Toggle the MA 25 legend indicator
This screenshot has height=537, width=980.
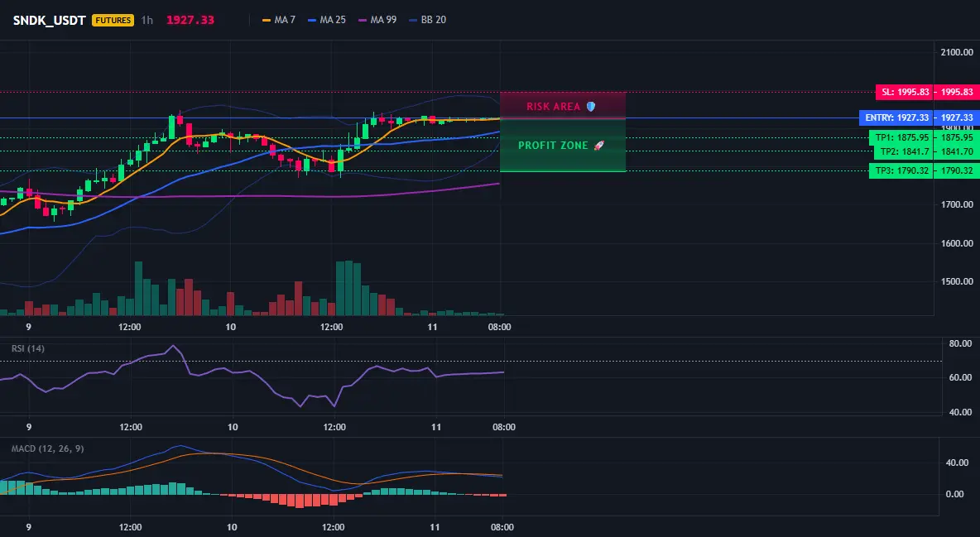(327, 20)
